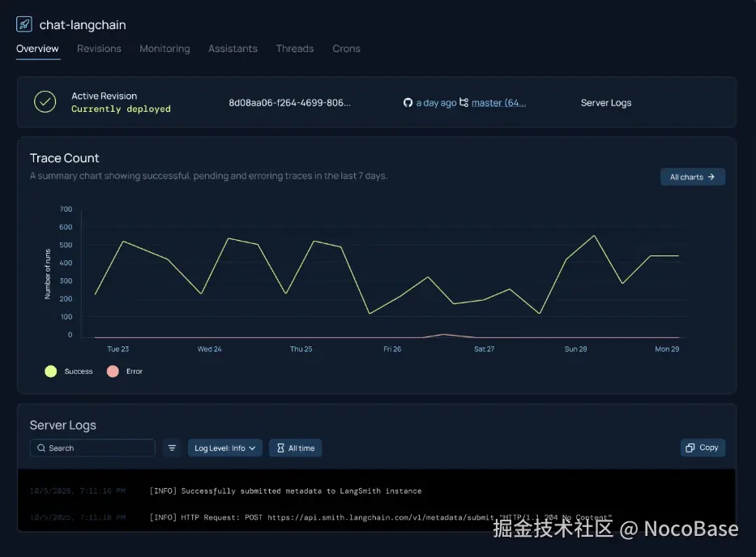Click the search magnifier icon
Image resolution: width=756 pixels, height=557 pixels.
(x=41, y=448)
